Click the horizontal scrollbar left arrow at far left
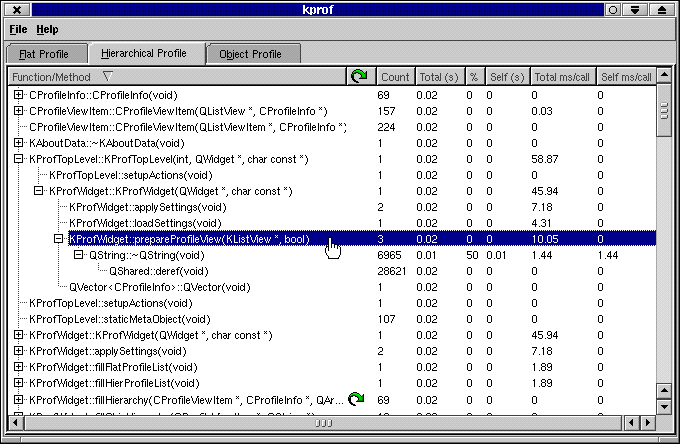680x444 pixels. pos(16,422)
